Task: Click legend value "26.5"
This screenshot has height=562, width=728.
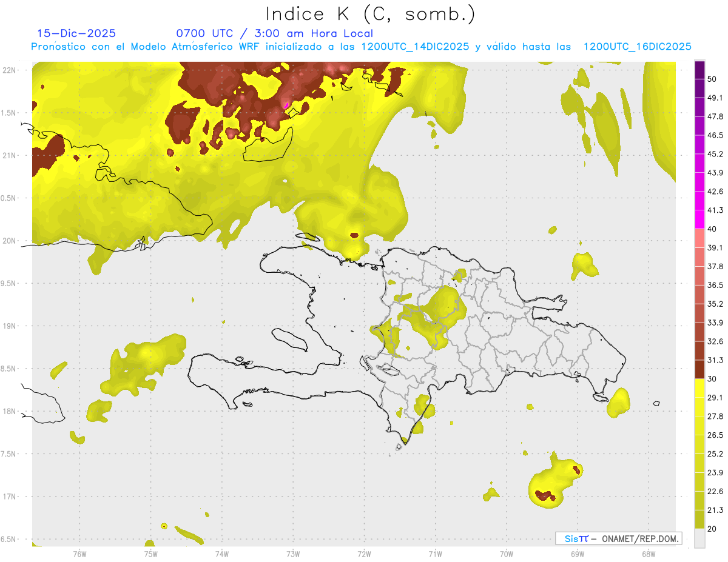Action: pyautogui.click(x=715, y=435)
